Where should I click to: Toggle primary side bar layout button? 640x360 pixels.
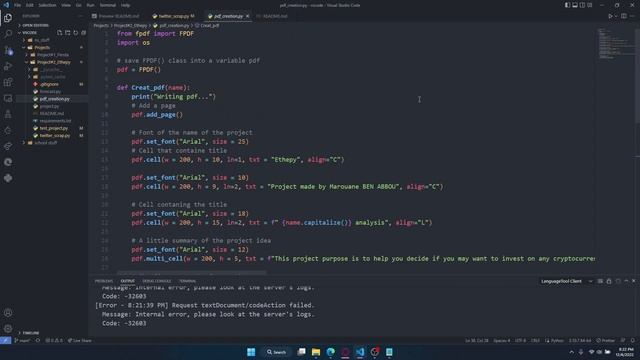coord(567,5)
